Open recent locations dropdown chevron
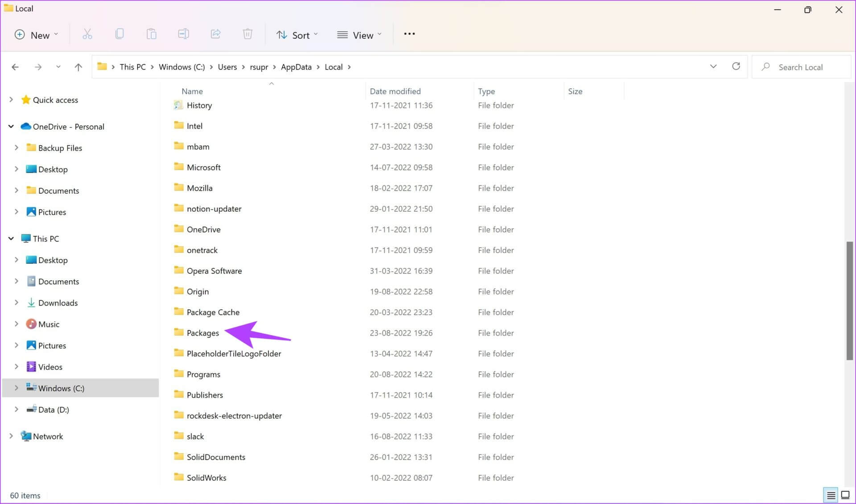 (58, 67)
